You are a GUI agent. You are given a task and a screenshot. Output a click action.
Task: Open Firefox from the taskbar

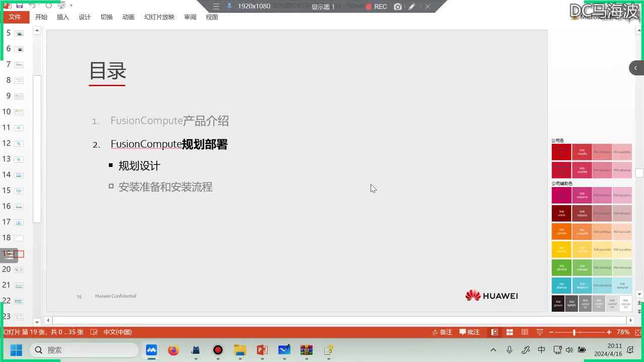click(x=174, y=350)
